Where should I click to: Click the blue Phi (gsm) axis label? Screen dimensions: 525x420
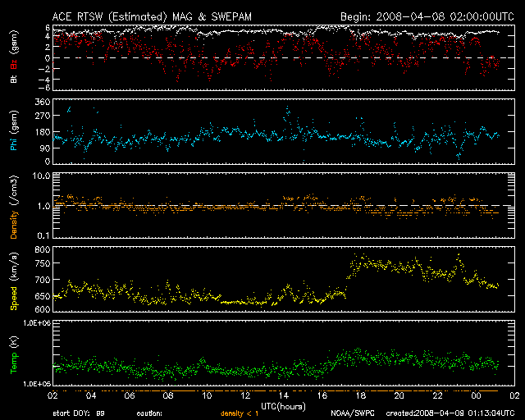15,132
